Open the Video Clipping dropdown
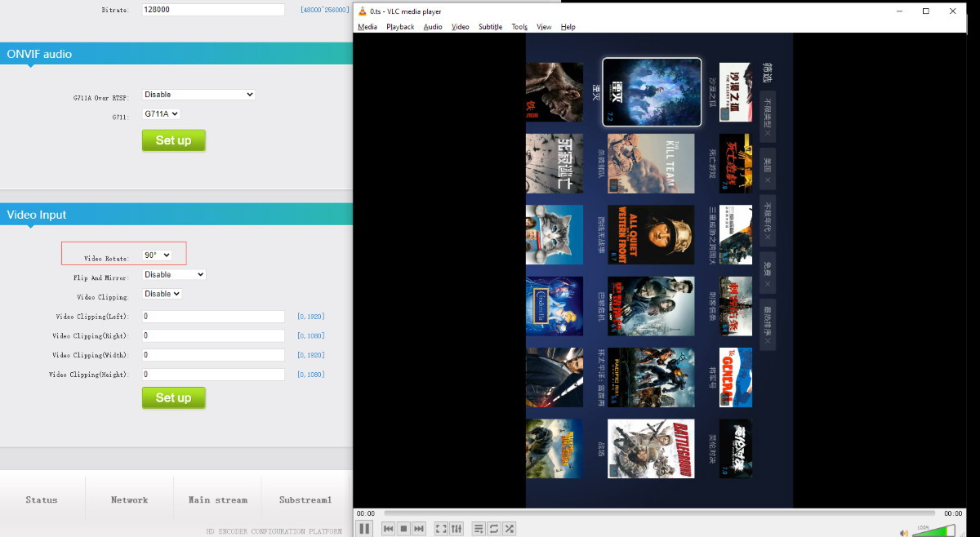 pos(162,294)
